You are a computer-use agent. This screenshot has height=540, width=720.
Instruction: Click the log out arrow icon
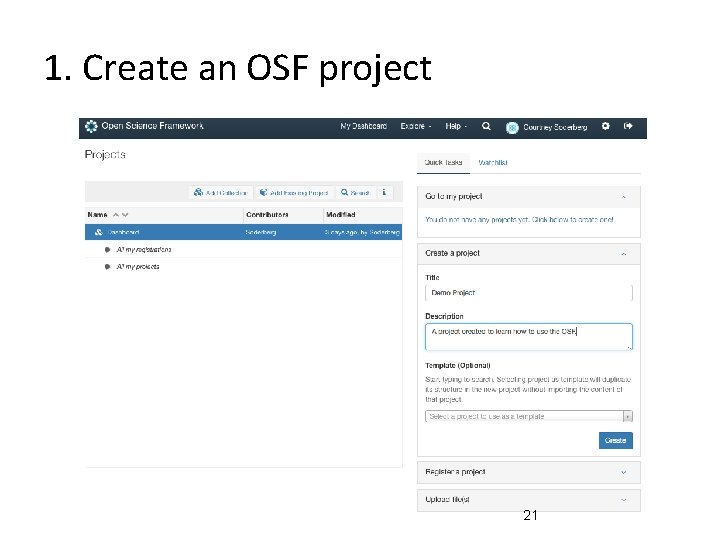[x=629, y=127]
